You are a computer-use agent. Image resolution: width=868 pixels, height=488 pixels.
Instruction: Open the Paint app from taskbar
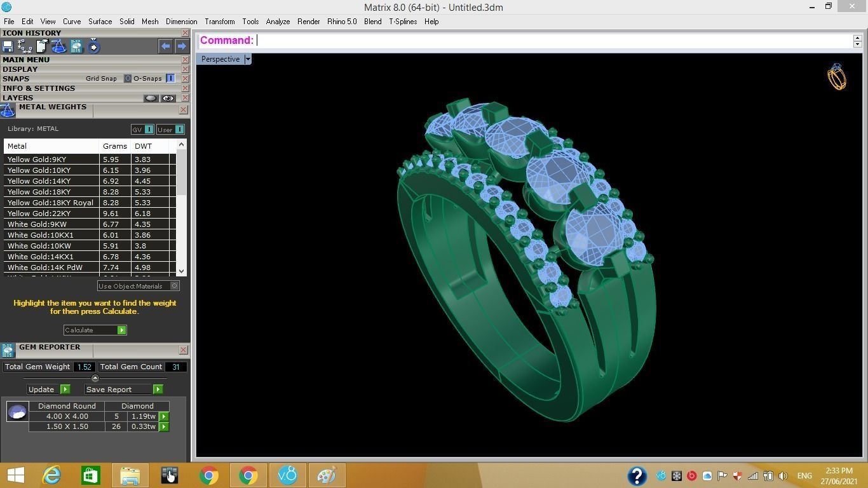(x=327, y=475)
